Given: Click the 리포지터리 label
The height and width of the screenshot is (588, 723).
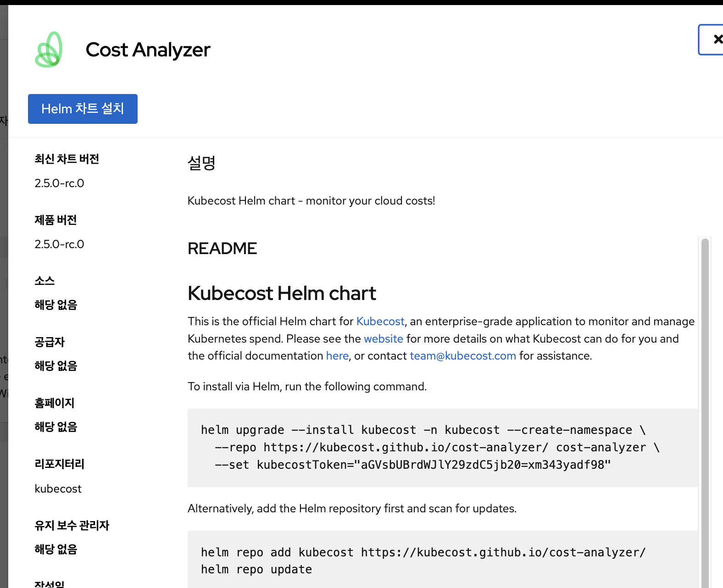Looking at the screenshot, I should pyautogui.click(x=60, y=464).
